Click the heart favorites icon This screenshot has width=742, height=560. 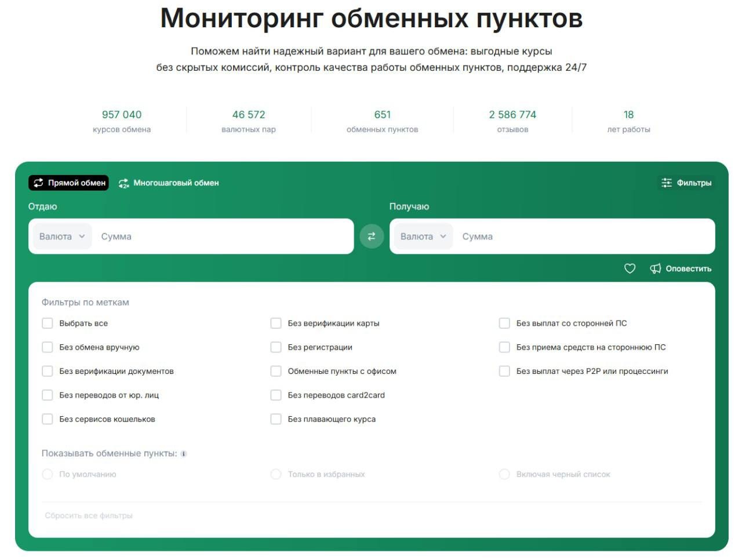[x=630, y=268]
